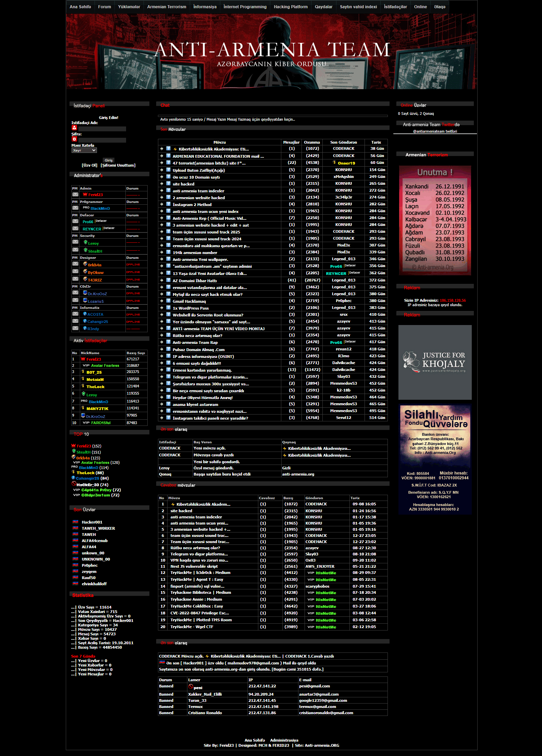Open the Əlaqə menu item

pos(440,7)
